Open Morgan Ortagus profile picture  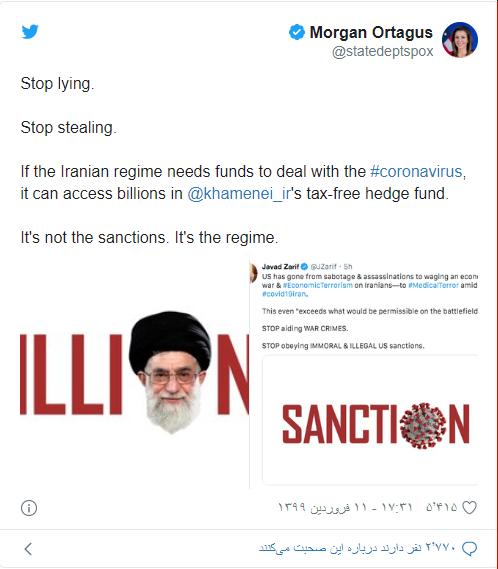[460, 40]
